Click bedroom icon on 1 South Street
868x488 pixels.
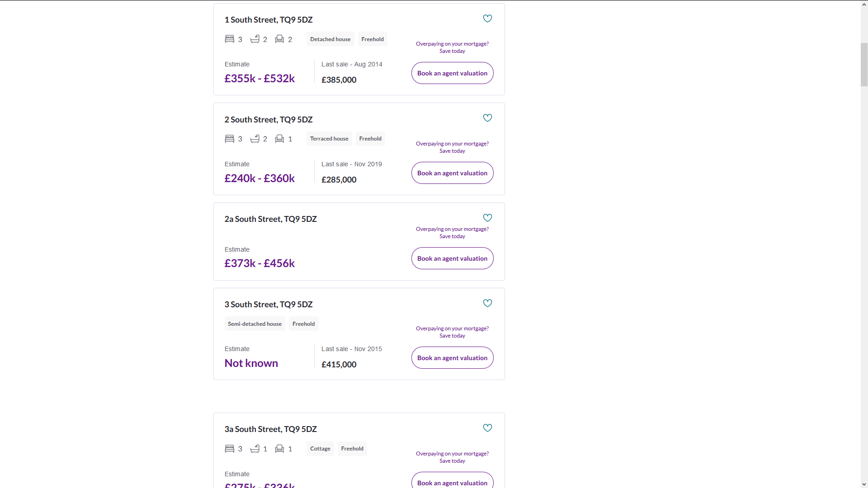pyautogui.click(x=230, y=39)
